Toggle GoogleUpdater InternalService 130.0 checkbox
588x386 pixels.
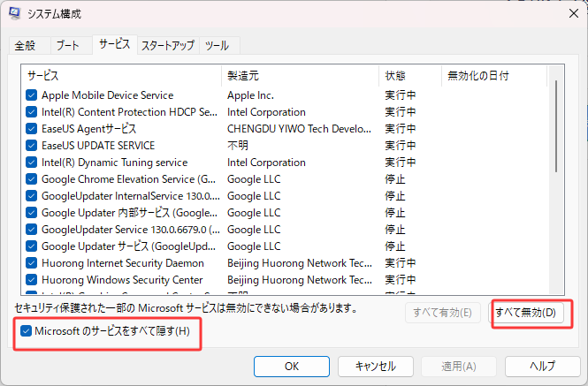(32, 196)
